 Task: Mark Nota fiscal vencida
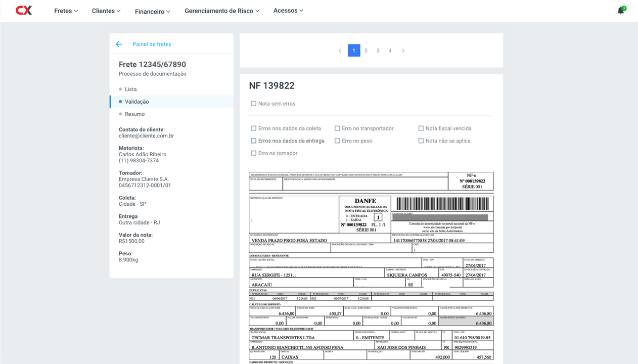[x=421, y=128]
